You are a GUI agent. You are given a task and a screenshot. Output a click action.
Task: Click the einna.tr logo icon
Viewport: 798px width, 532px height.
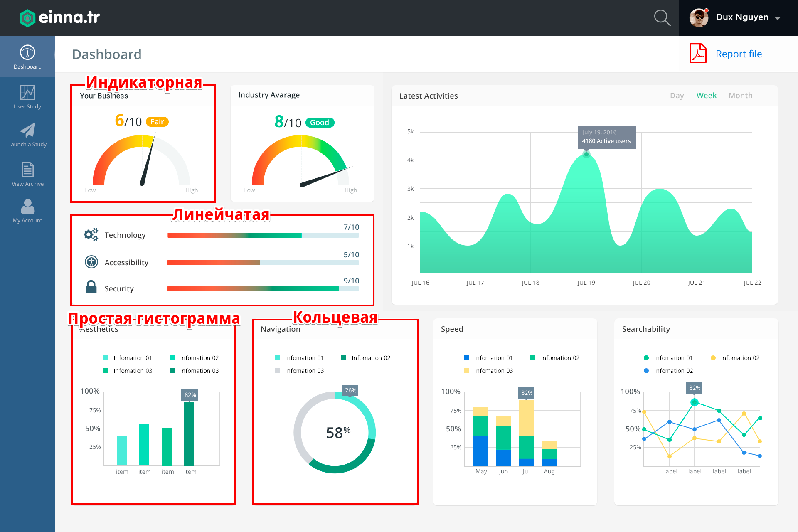tap(27, 18)
